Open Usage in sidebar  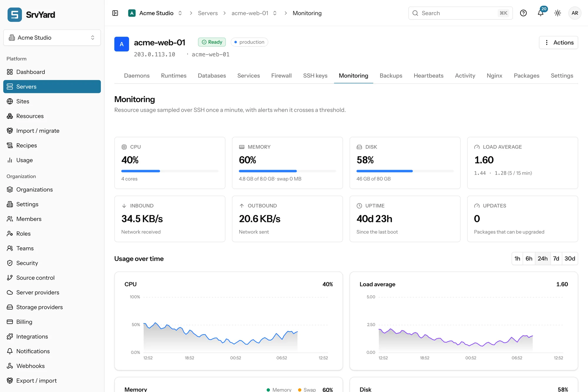point(52,160)
